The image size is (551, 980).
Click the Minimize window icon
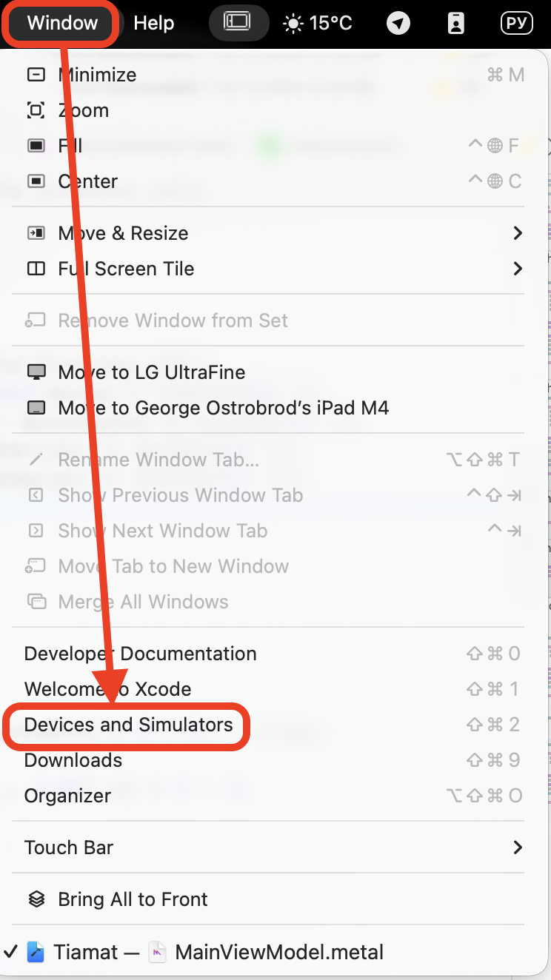click(36, 75)
